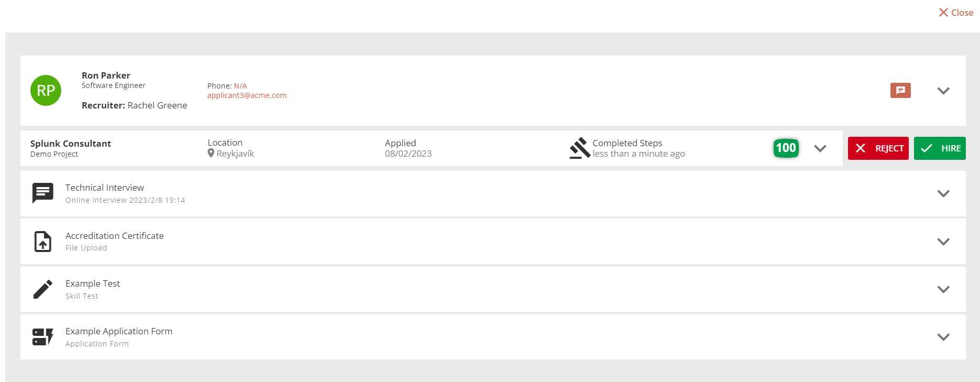
Task: Expand the Example Application Form step
Action: pos(943,337)
